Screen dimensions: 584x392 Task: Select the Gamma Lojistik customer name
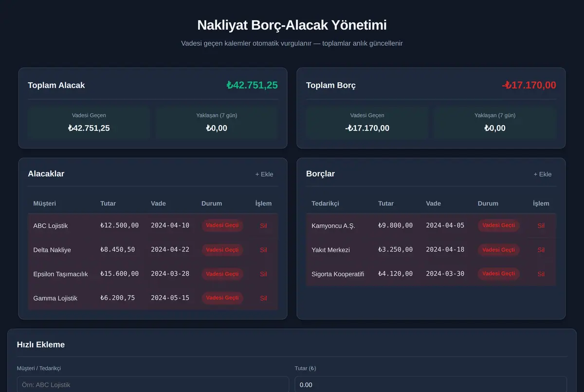click(x=55, y=298)
